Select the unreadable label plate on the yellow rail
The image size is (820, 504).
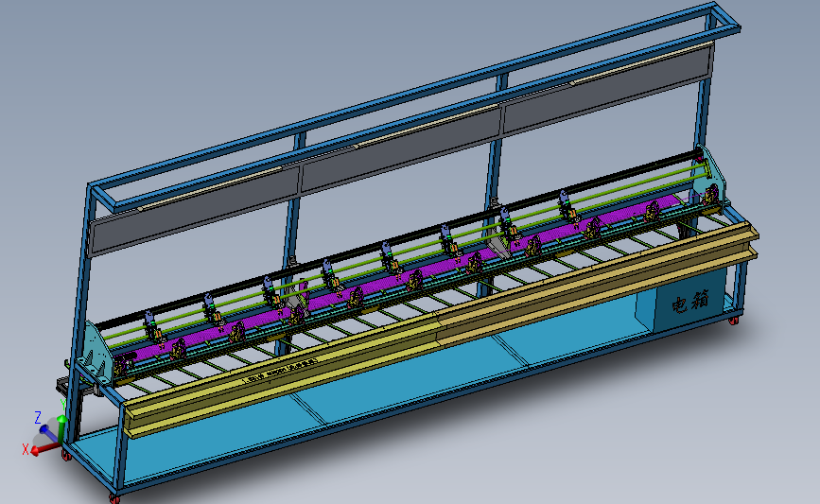pyautogui.click(x=281, y=370)
